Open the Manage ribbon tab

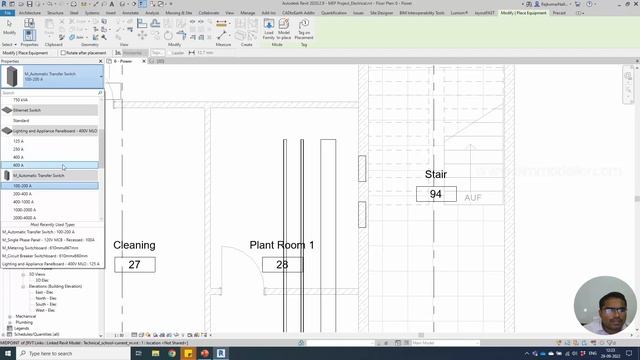pyautogui.click(x=247, y=13)
